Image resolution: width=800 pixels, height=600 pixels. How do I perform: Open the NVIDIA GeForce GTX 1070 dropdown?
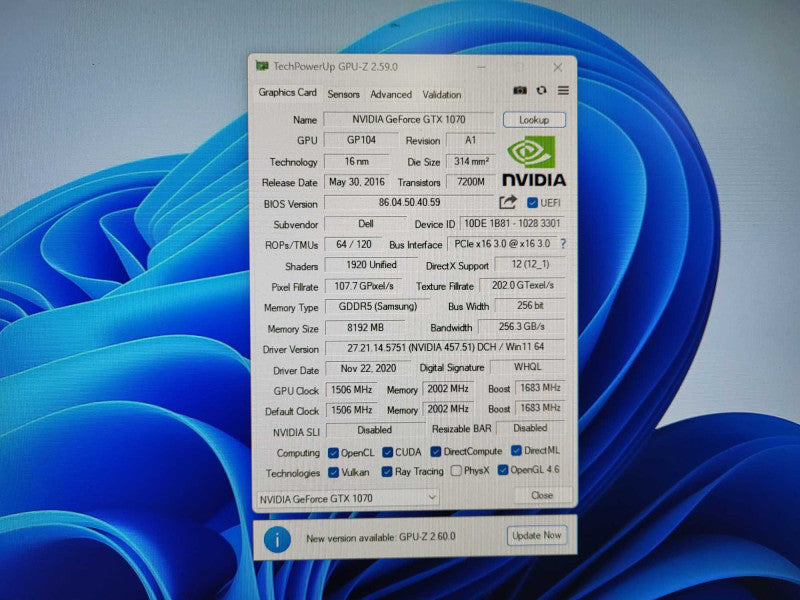click(347, 498)
